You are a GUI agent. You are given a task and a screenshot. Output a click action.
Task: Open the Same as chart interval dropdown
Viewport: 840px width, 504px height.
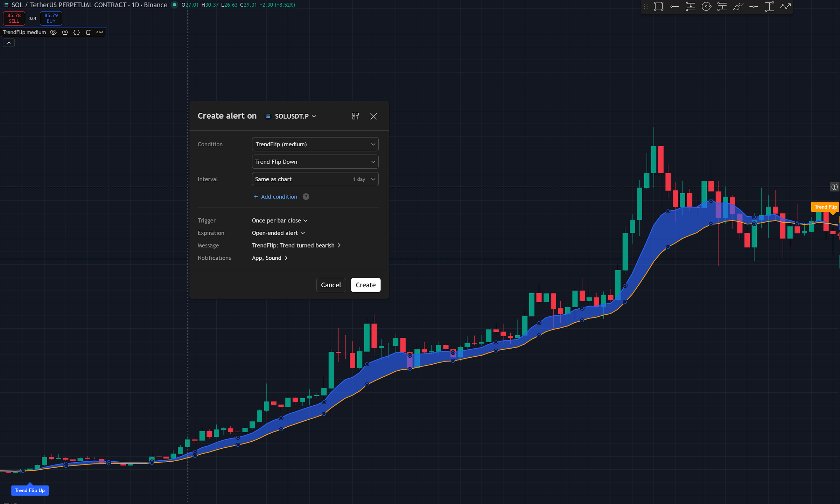pos(315,179)
